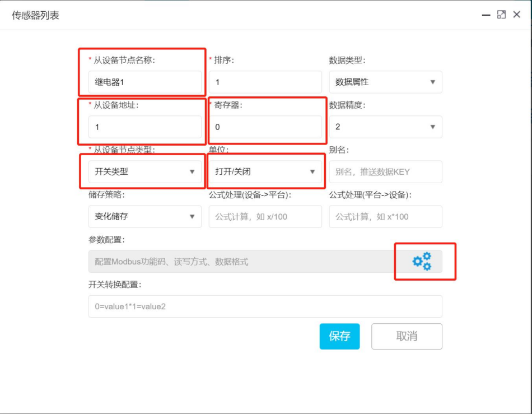The height and width of the screenshot is (414, 532).
Task: Focus the 开关转换配置 input field
Action: coord(265,306)
